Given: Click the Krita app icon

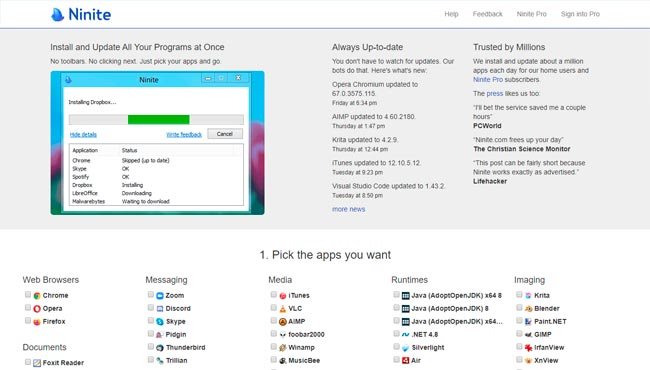Looking at the screenshot, I should [529, 296].
